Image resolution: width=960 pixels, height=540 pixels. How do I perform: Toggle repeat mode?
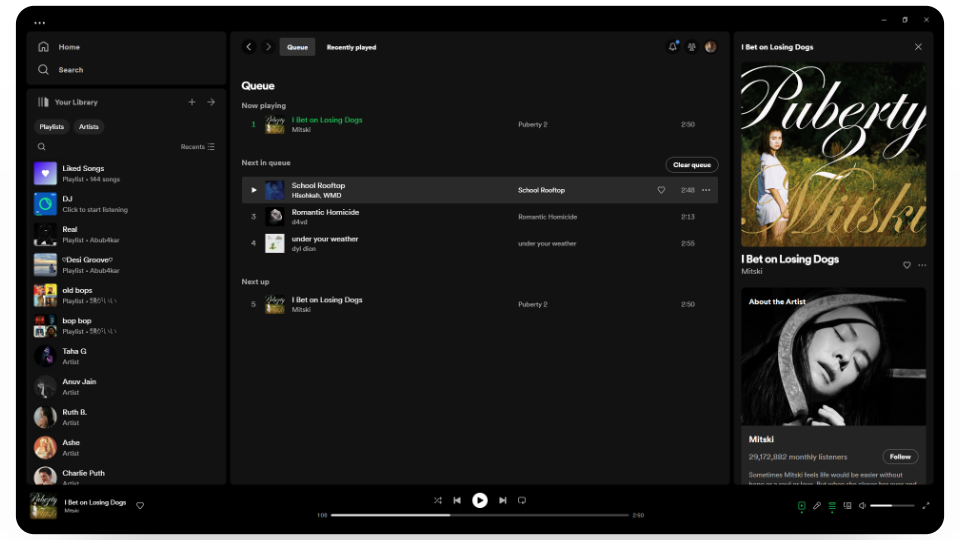click(522, 500)
